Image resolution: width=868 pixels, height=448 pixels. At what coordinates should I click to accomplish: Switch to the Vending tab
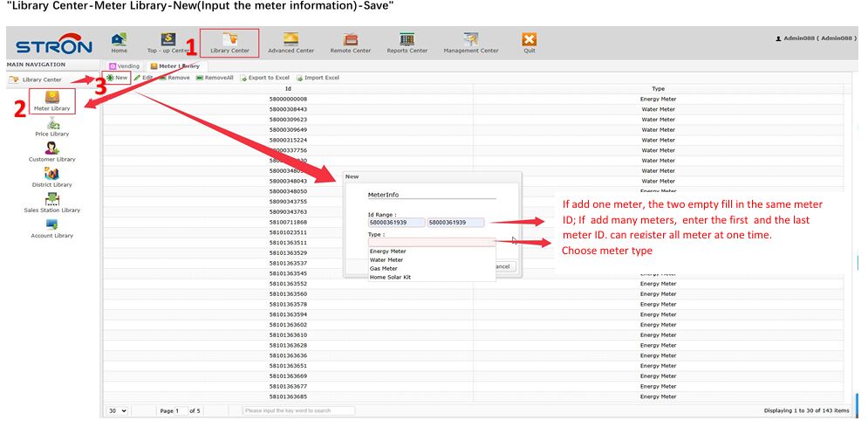tap(124, 65)
